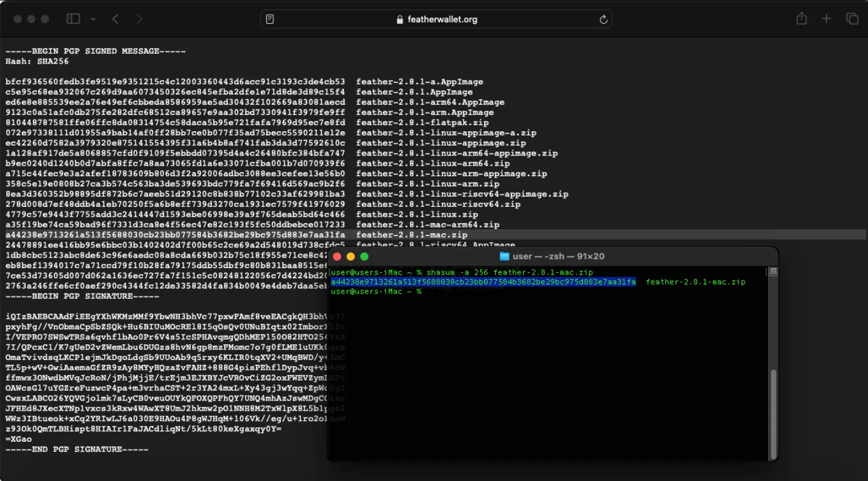Click the feather-2.8.1-arm.AppImage filename

(425, 113)
